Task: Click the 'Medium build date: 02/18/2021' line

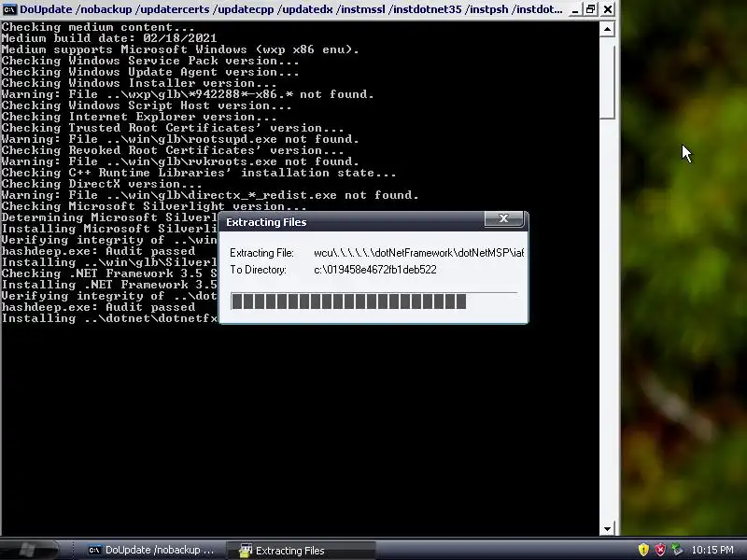Action: (109, 38)
